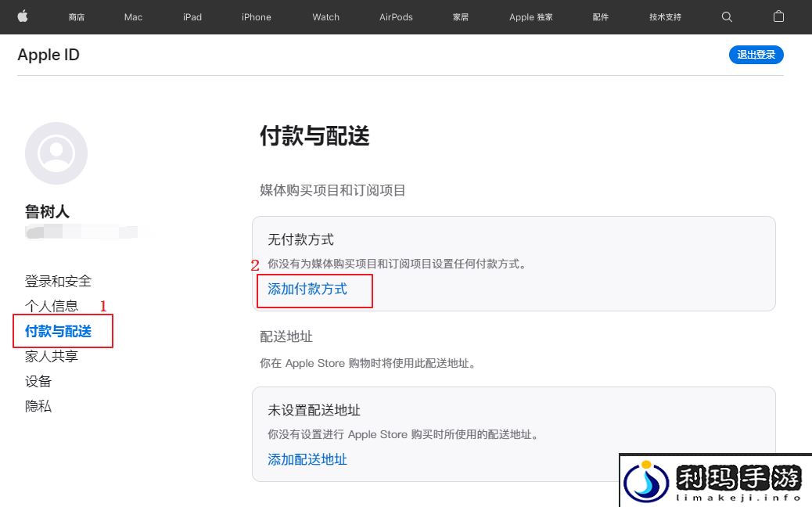This screenshot has width=812, height=507.
Task: Open the iPad menu item
Action: click(192, 17)
